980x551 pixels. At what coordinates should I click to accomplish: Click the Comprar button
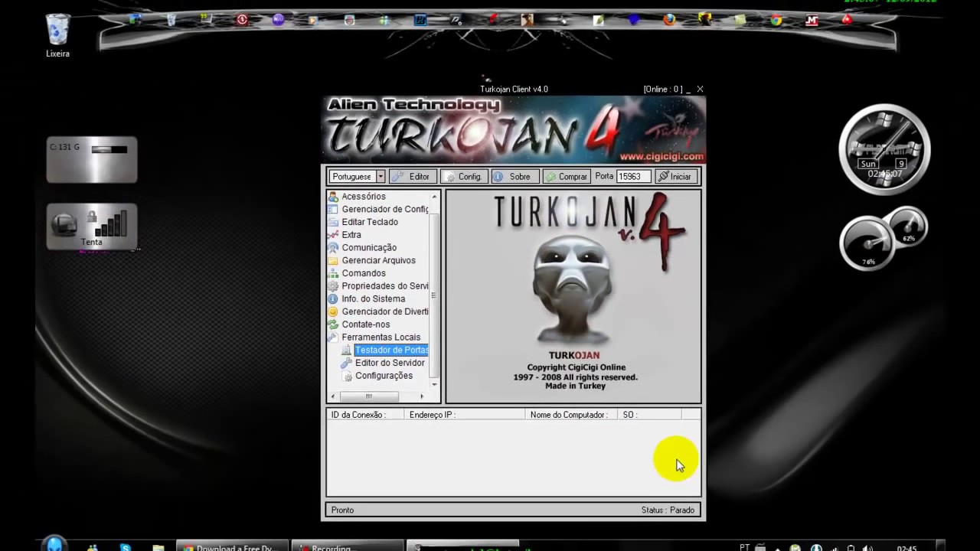pyautogui.click(x=567, y=177)
